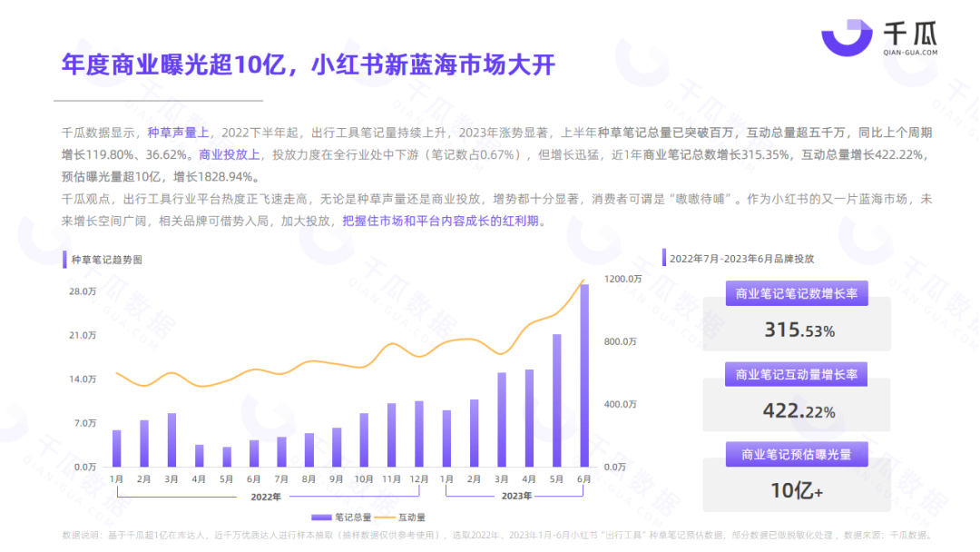Screen dimensions: 980x552
Task: Click highlighted text 把握住市场和平台内容成长的红利期
Action: pos(441,221)
